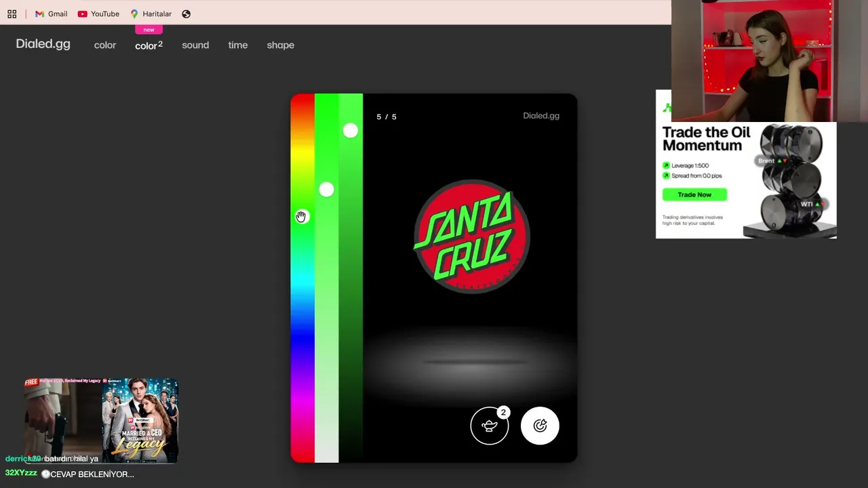Switch to the color game tab

[x=105, y=45]
